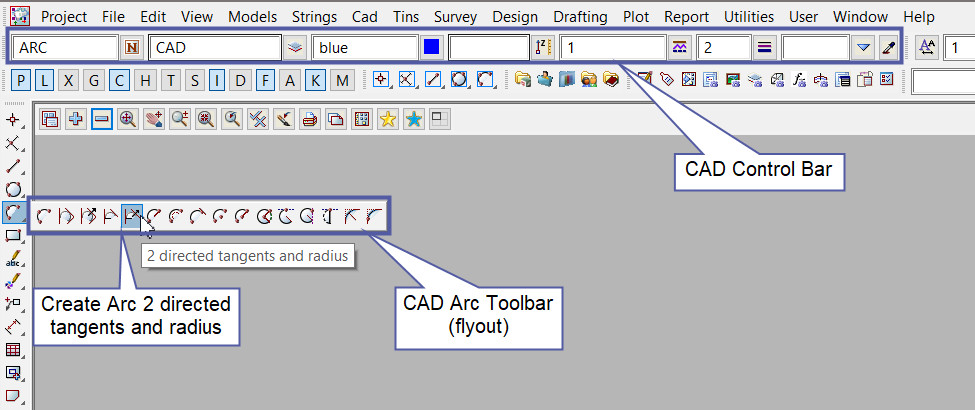Click the yellow star icon in view toolbar
975x410 pixels.
pyautogui.click(x=388, y=119)
